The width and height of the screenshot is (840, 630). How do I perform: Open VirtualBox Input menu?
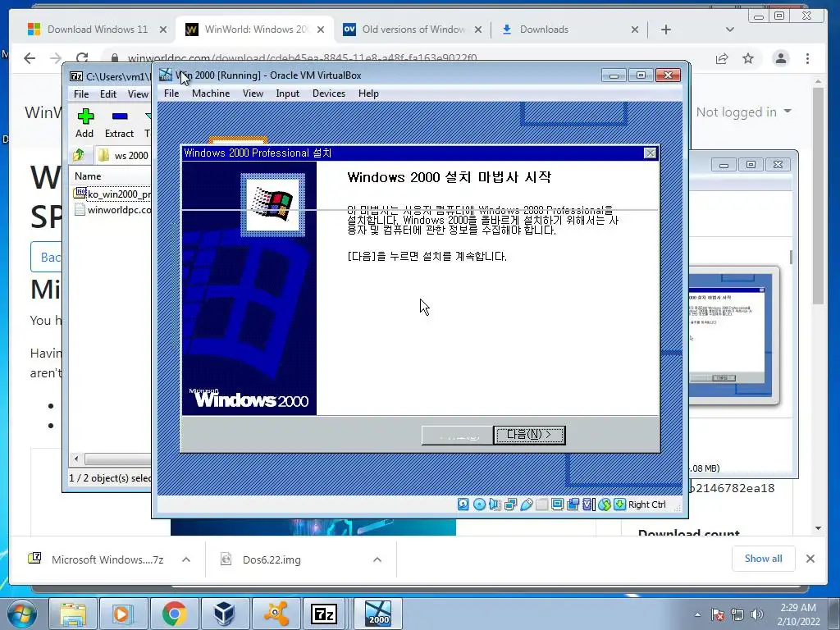point(288,94)
